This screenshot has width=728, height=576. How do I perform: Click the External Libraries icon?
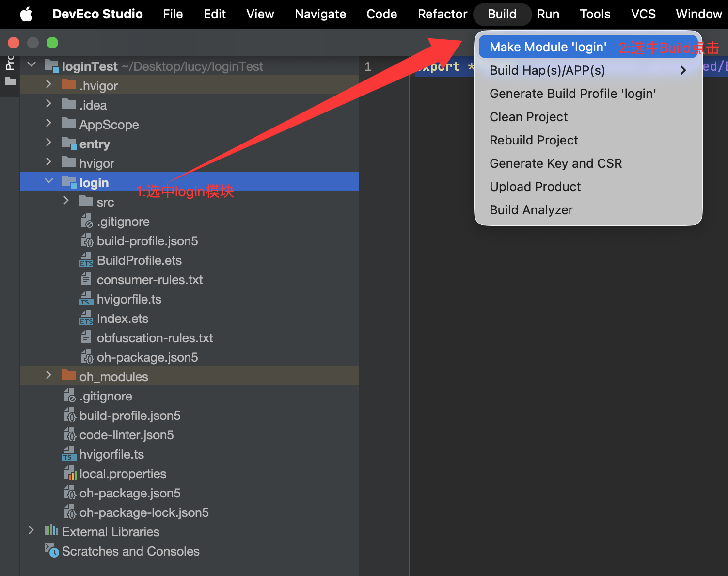point(51,530)
